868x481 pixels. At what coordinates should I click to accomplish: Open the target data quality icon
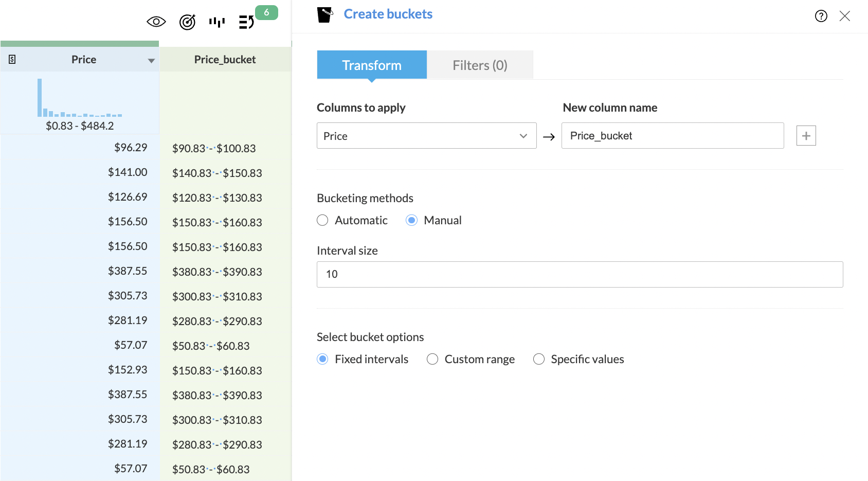pyautogui.click(x=187, y=22)
